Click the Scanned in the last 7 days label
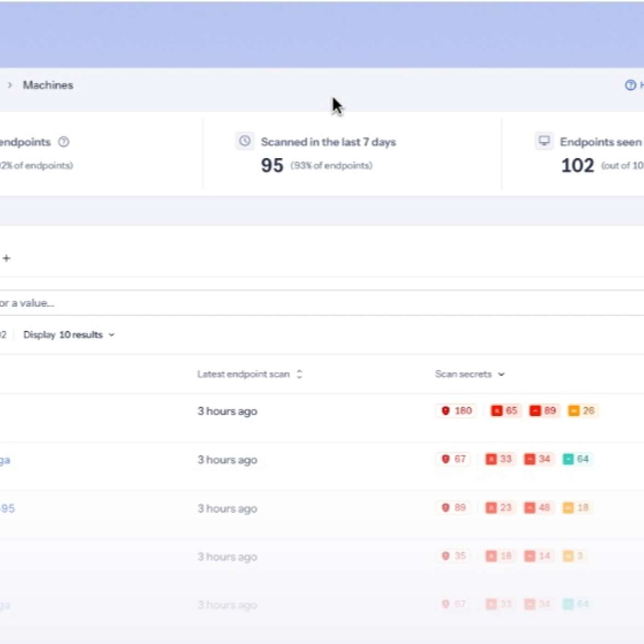 point(328,142)
